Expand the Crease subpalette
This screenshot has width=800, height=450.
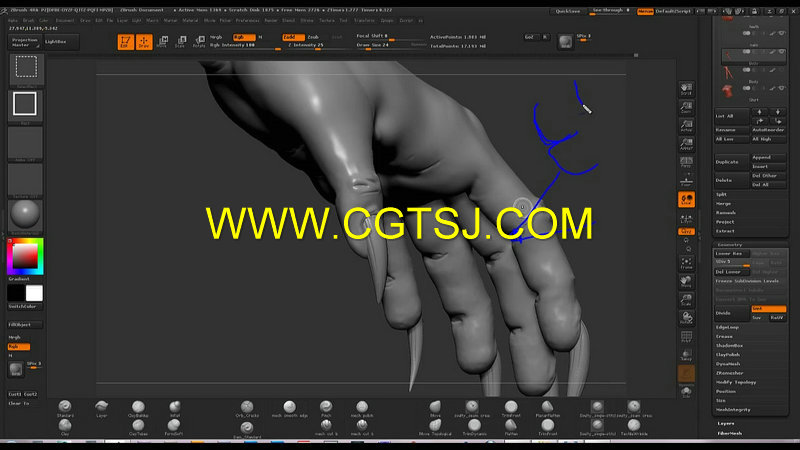[x=724, y=337]
